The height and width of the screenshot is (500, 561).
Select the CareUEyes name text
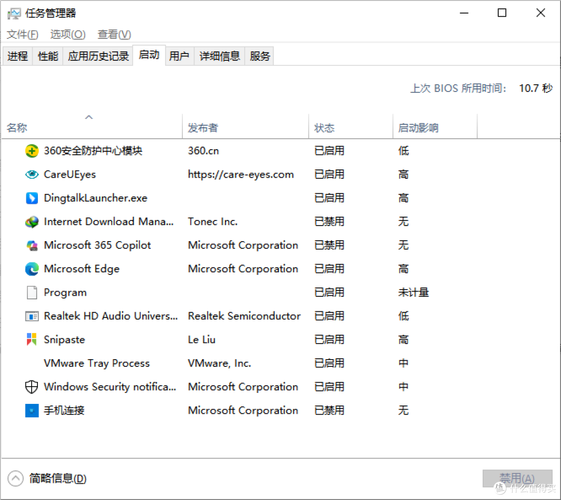coord(70,174)
